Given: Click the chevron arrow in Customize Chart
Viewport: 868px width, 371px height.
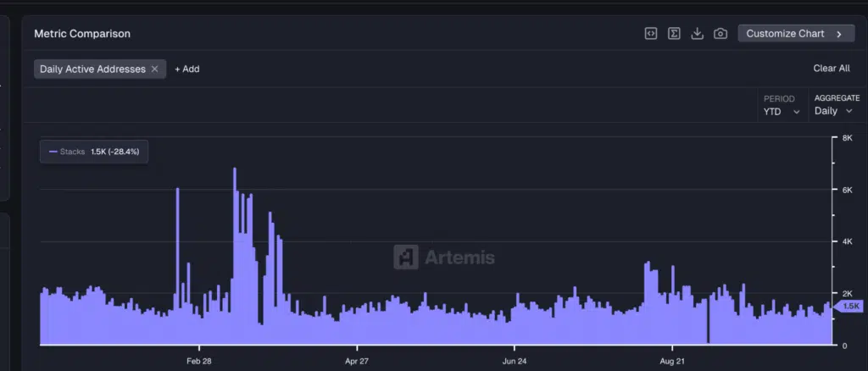Looking at the screenshot, I should click(x=839, y=34).
